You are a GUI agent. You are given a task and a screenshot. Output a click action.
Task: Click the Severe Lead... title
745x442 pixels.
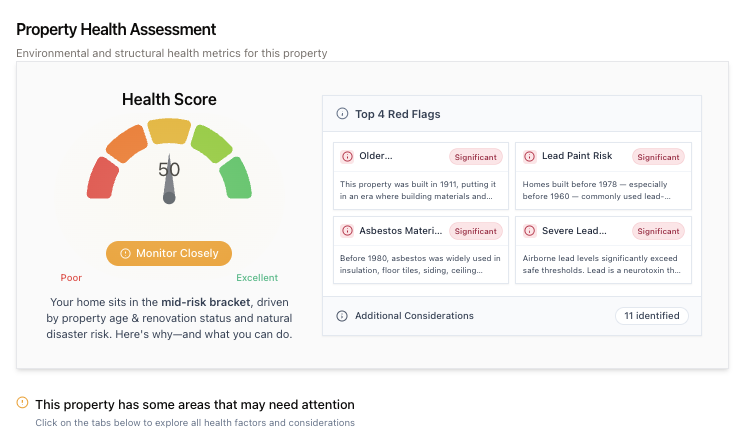(x=574, y=231)
